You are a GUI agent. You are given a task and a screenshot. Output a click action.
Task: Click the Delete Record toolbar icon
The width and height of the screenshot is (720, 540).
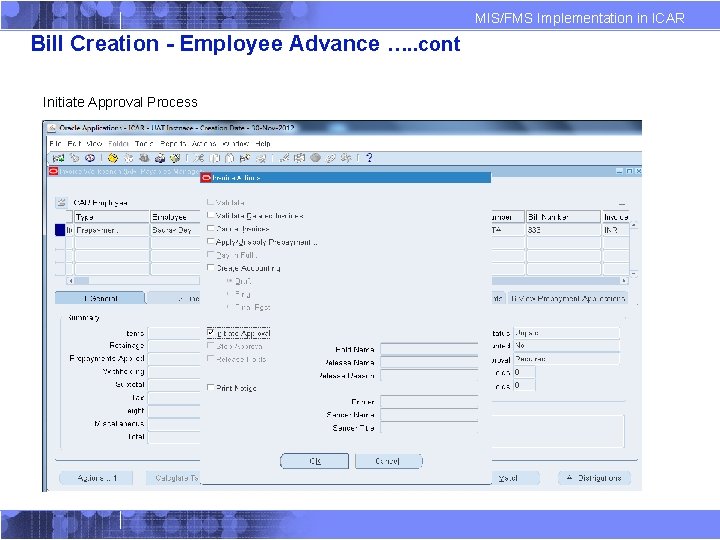261,158
